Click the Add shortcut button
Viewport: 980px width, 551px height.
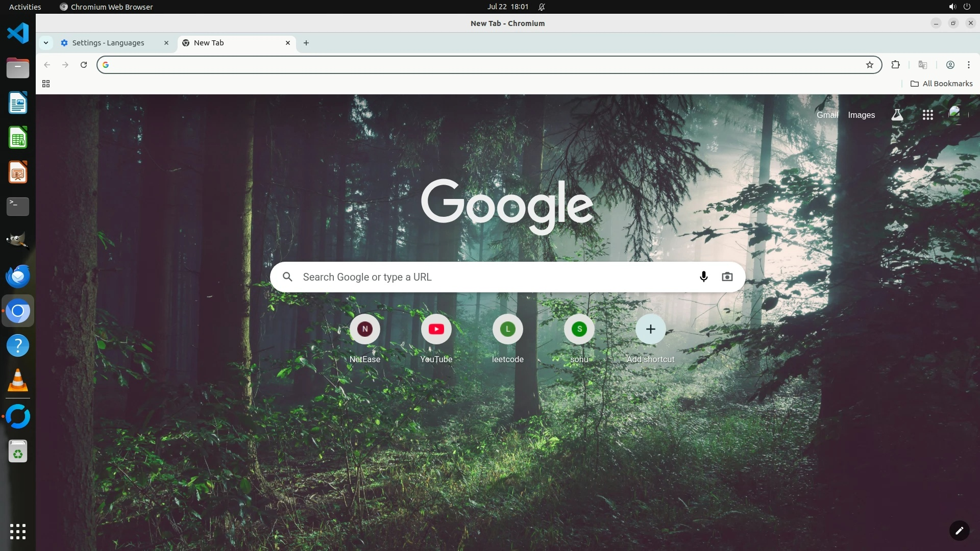tap(650, 330)
